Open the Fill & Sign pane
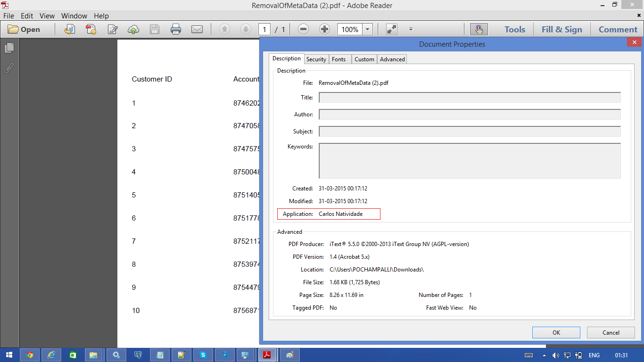The width and height of the screenshot is (644, 362). (562, 29)
